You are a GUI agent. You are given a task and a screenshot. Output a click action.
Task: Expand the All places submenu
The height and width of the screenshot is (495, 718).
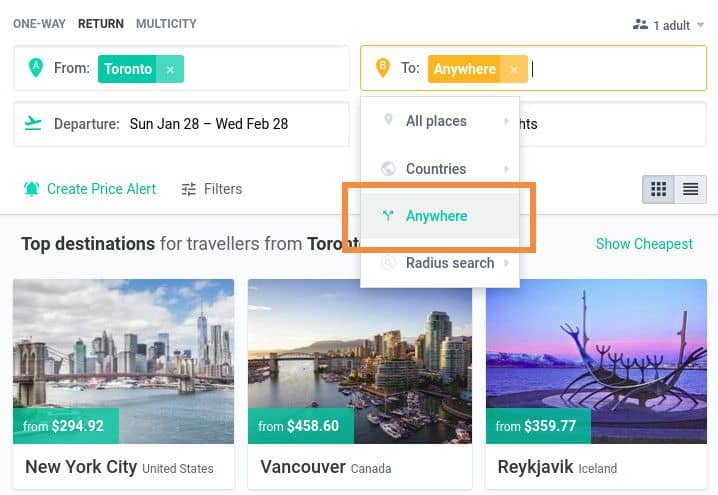click(440, 121)
